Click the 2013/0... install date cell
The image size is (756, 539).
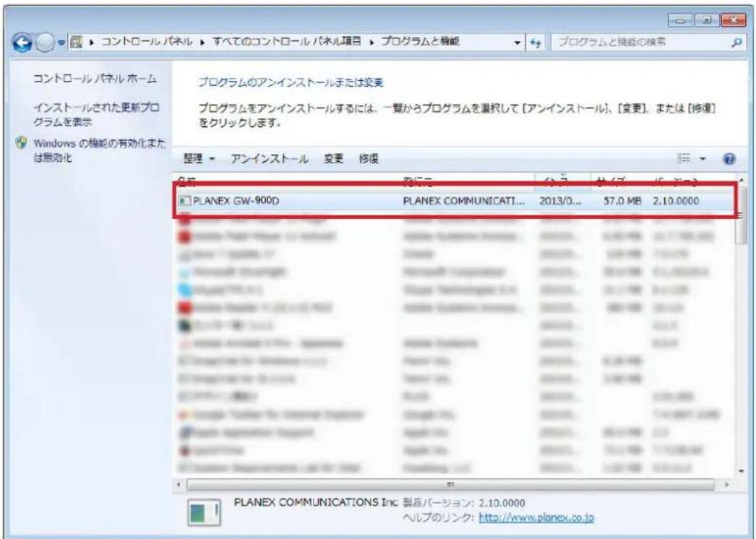560,201
